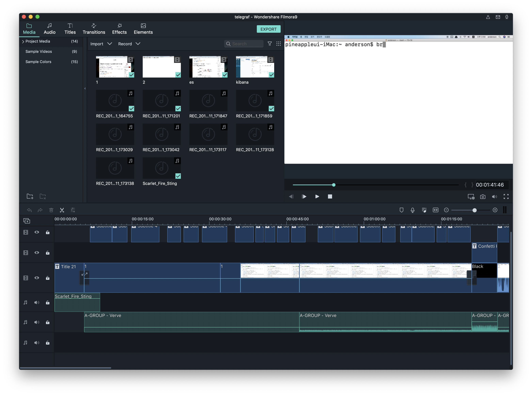Click the delete trash icon in timeline toolbar

click(x=51, y=210)
